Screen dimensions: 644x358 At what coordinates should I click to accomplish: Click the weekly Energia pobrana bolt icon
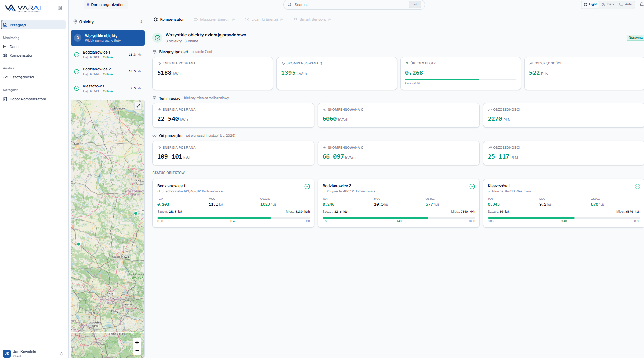click(x=159, y=64)
